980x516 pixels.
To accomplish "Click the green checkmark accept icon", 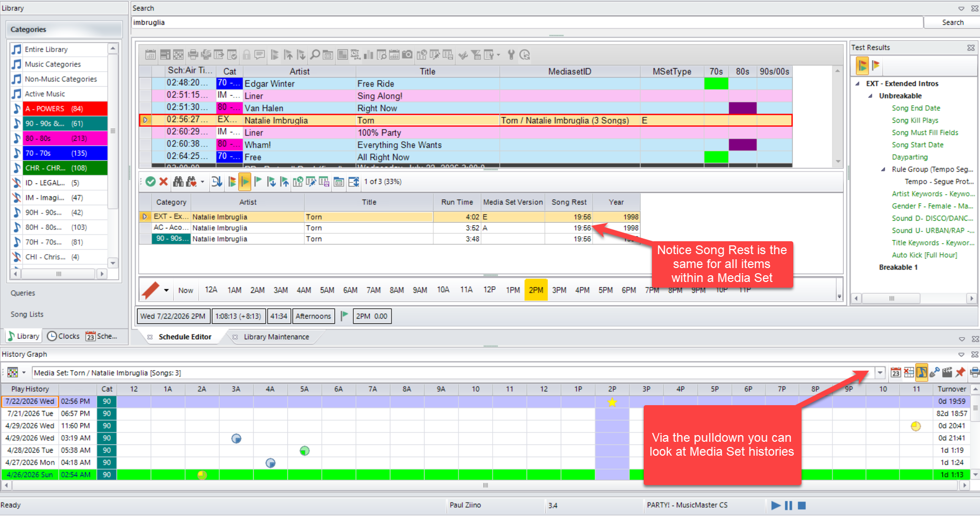I will tap(151, 181).
